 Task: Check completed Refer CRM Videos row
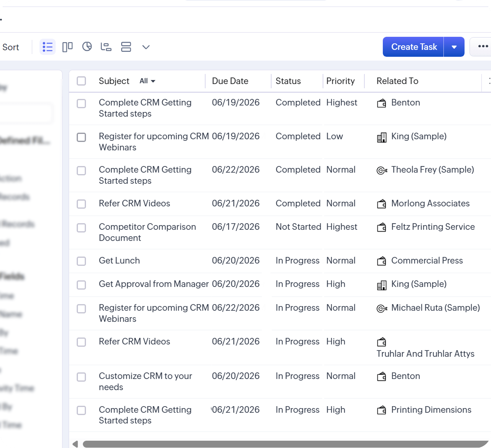click(x=81, y=204)
